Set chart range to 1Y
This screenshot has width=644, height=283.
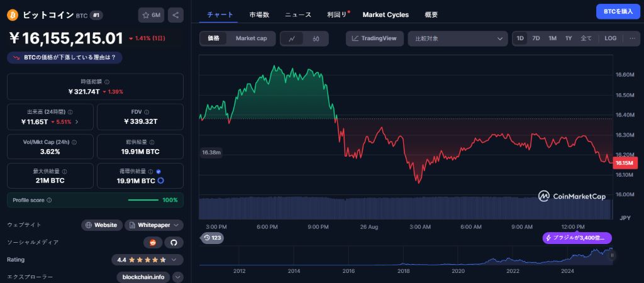coord(569,38)
